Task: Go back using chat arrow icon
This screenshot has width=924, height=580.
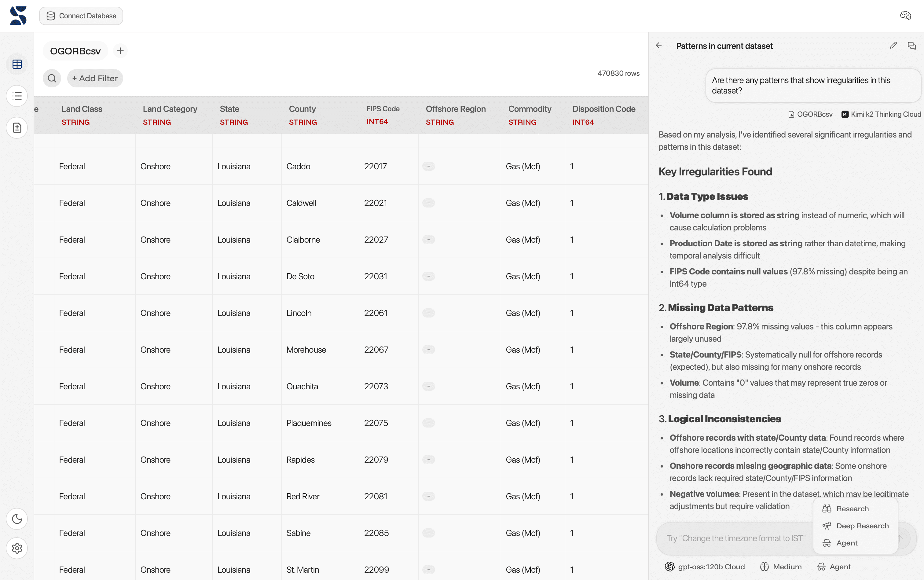Action: [x=658, y=46]
